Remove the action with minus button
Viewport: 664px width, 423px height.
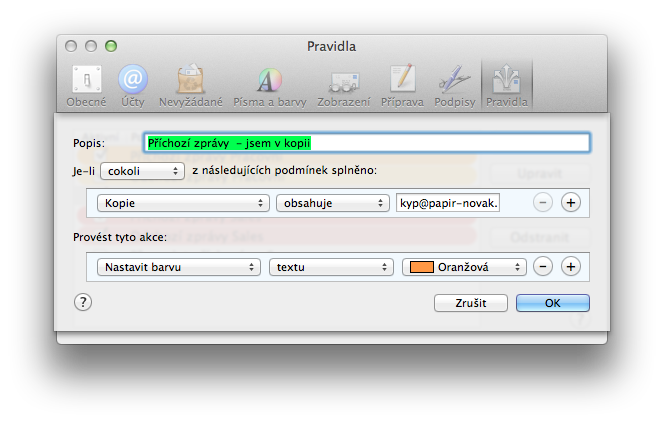pos(542,267)
